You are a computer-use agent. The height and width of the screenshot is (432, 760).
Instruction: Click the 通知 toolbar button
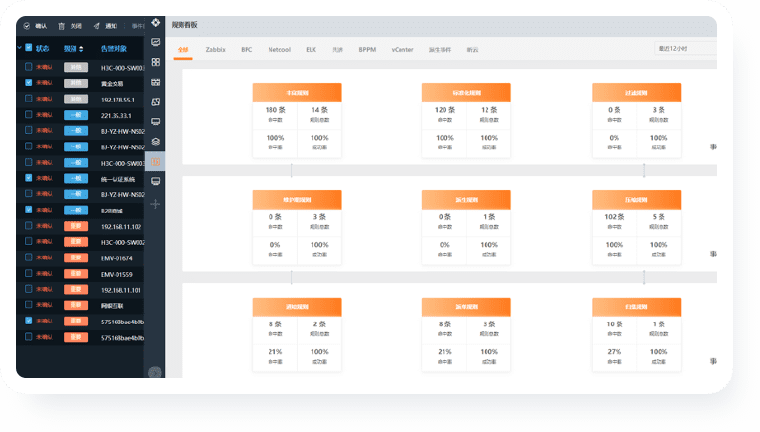click(x=111, y=26)
